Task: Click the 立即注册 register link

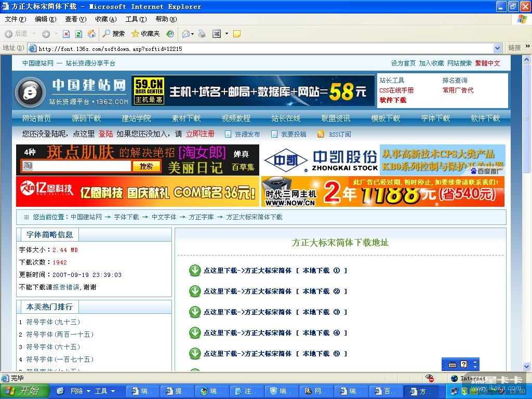Action: tap(200, 134)
